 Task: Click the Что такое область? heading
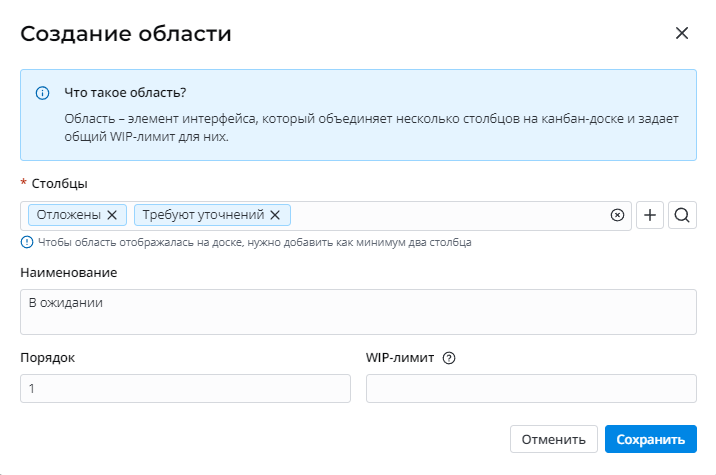pyautogui.click(x=125, y=93)
